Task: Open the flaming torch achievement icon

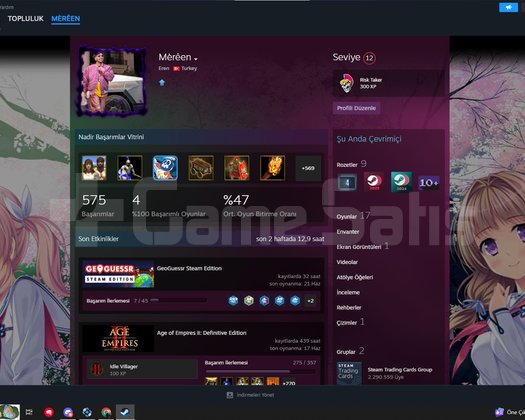Action: 272,168
